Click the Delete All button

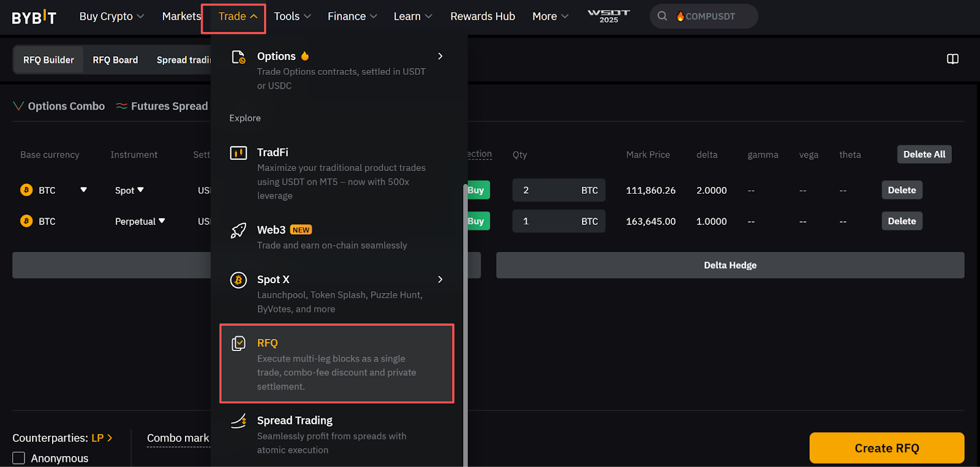924,154
